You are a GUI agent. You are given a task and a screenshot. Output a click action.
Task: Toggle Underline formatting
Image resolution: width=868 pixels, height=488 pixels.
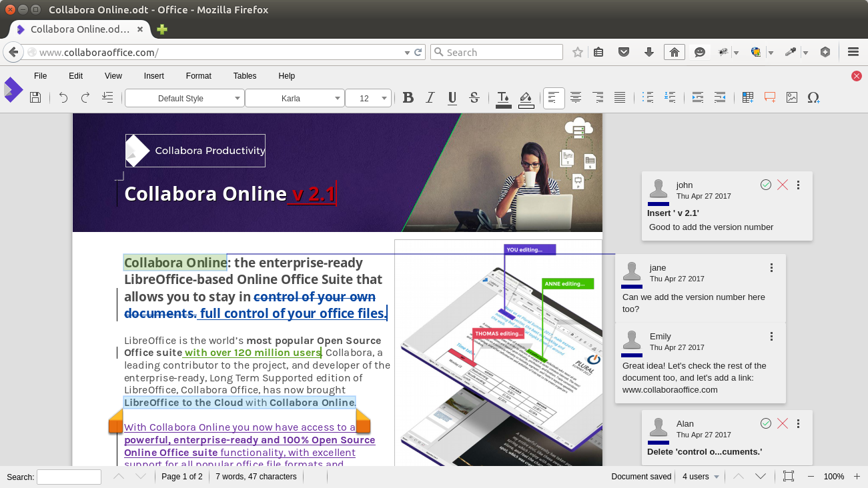tap(452, 98)
